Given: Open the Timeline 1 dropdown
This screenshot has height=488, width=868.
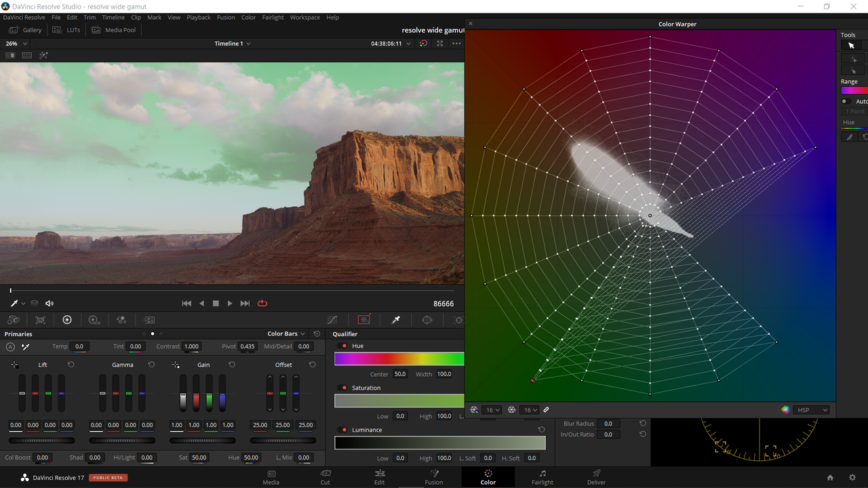Looking at the screenshot, I should (x=233, y=43).
